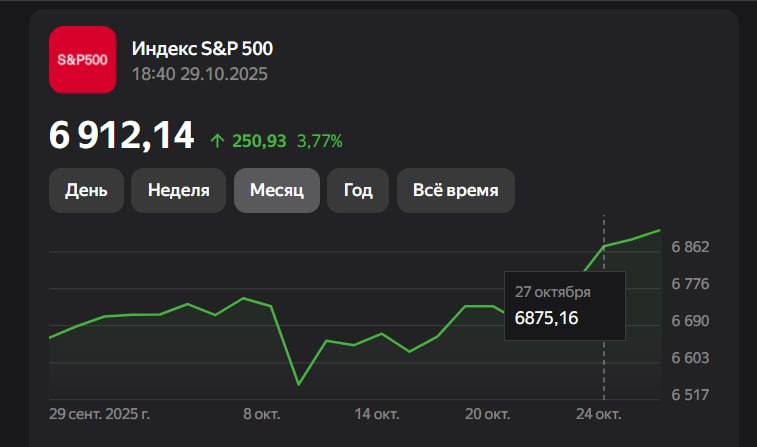Image resolution: width=757 pixels, height=447 pixels.
Task: Click the 27 октября tooltip date
Action: point(552,292)
